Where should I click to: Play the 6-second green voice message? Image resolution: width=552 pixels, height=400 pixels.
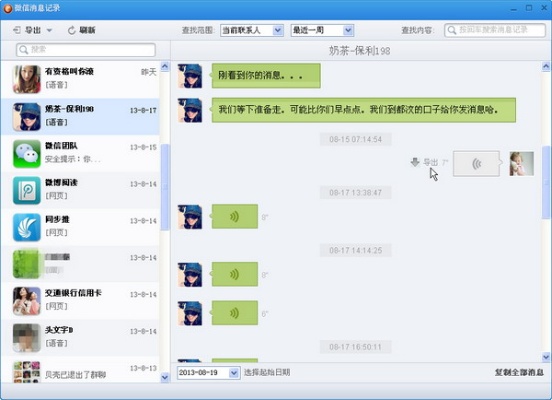coord(235,313)
